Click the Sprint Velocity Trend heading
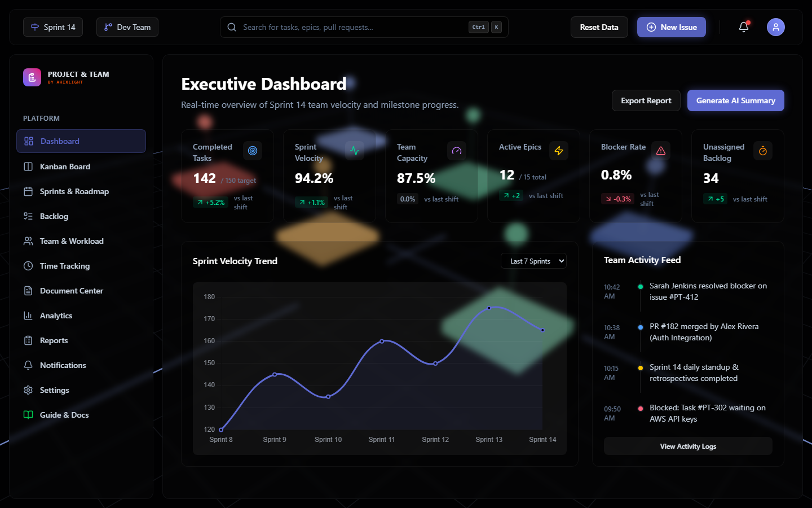812x508 pixels. (235, 261)
